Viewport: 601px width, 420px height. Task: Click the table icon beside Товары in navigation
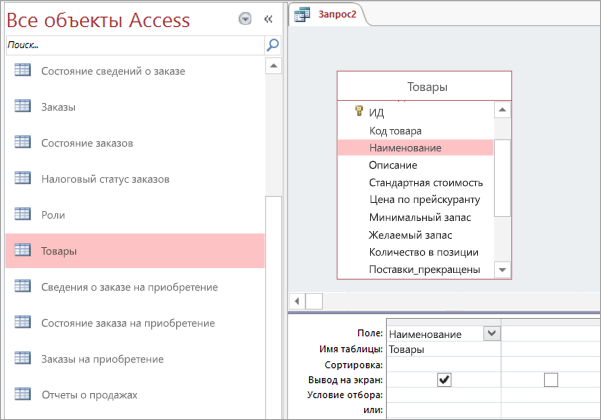pyautogui.click(x=23, y=250)
